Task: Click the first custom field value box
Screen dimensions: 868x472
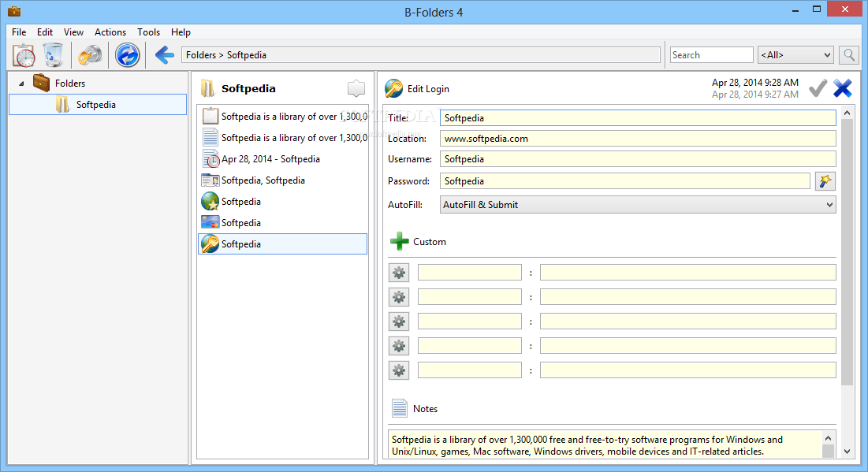Action: [688, 272]
